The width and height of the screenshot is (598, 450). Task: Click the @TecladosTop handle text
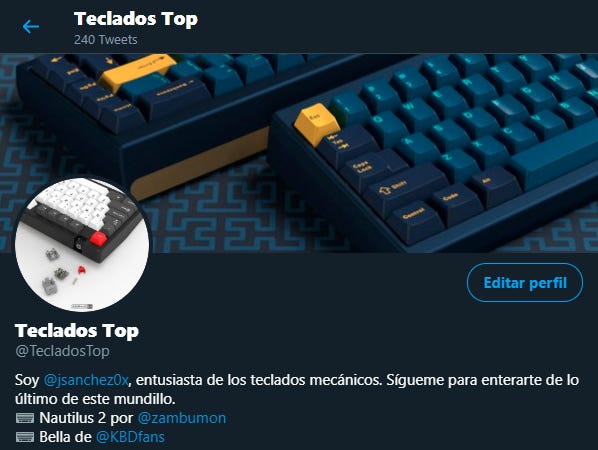pyautogui.click(x=63, y=351)
